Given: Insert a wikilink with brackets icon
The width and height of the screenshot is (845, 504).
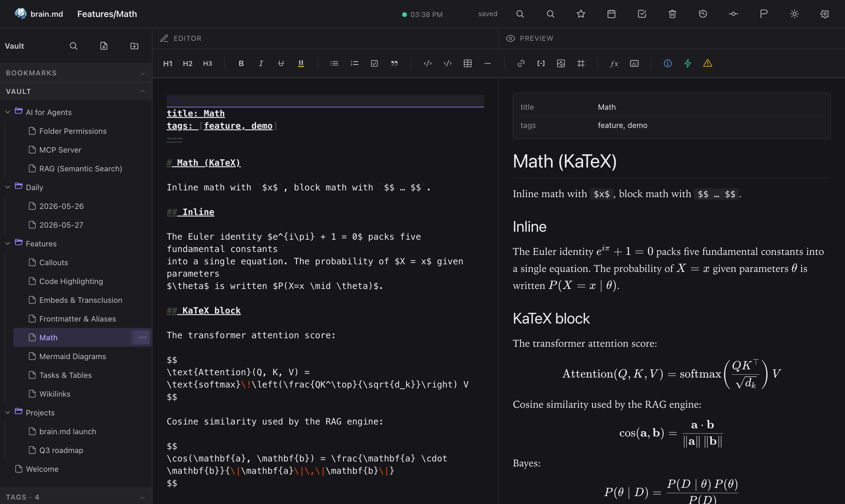Looking at the screenshot, I should [x=541, y=63].
